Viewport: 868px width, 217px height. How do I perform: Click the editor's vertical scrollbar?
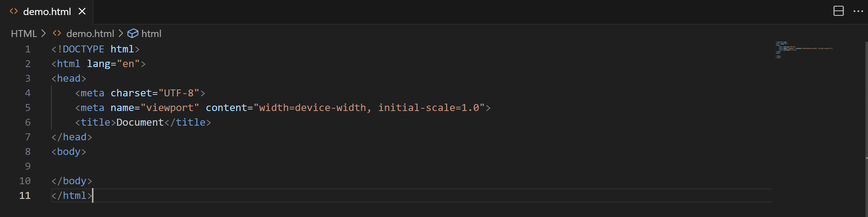(x=866, y=116)
